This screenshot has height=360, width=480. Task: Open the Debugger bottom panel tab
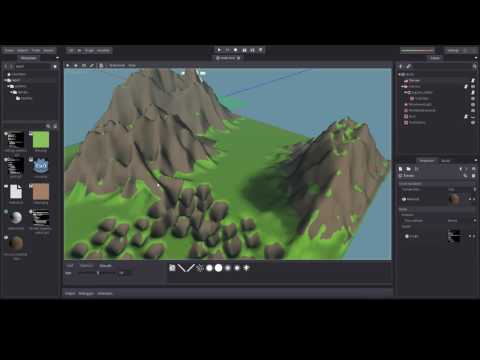[x=86, y=293]
